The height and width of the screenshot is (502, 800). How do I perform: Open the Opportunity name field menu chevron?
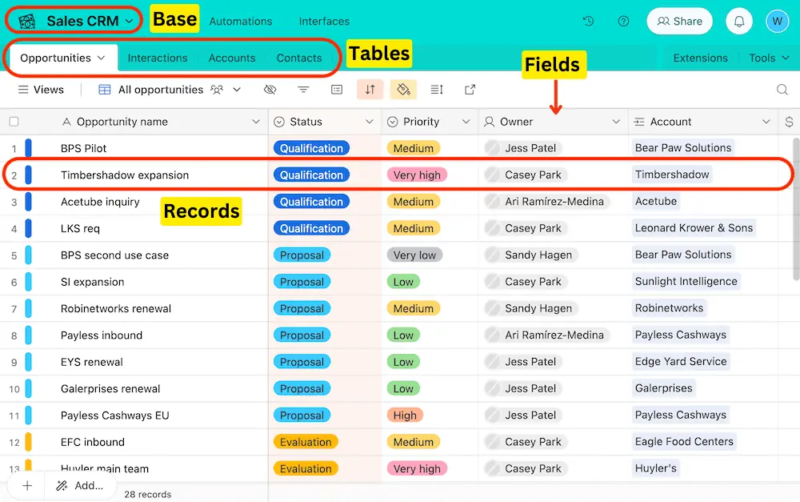[x=256, y=122]
